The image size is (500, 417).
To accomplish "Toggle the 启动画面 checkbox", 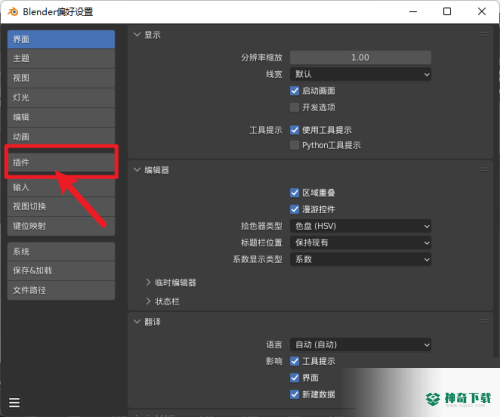I will pos(294,91).
